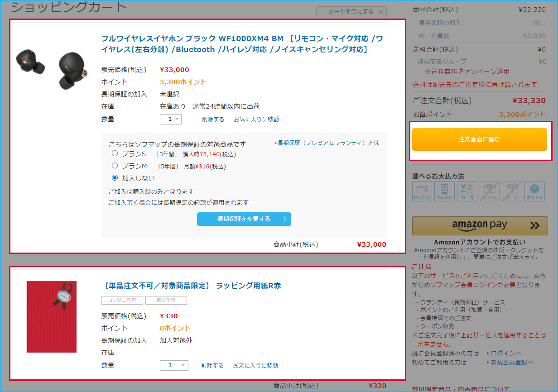Click the crossed-out コンビニ payment icon
558x392 pixels.
pos(490,191)
